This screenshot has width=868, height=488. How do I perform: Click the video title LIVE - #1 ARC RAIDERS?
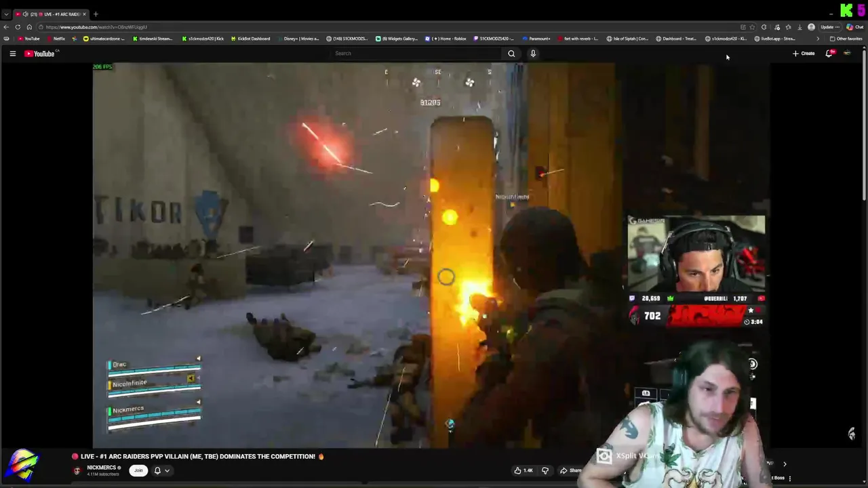click(197, 457)
